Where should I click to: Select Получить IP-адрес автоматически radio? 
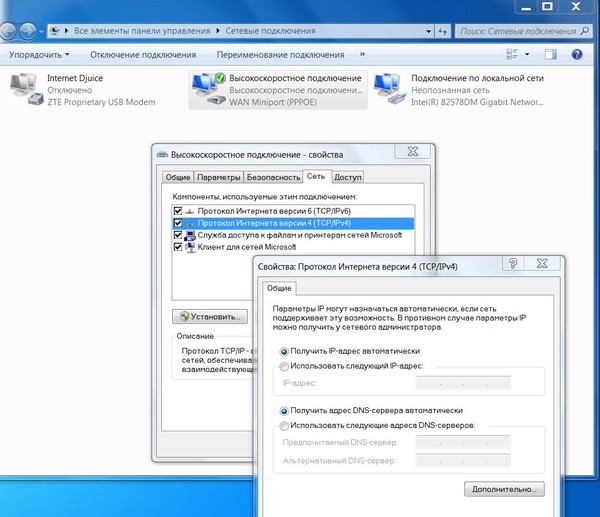284,351
